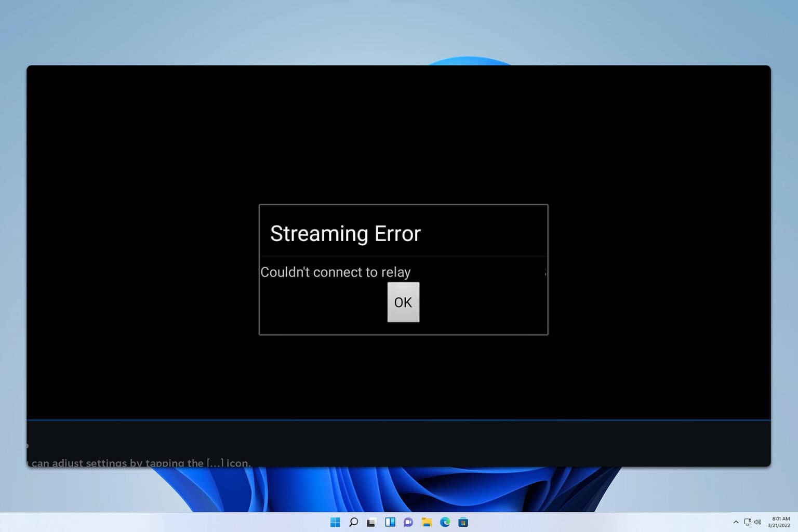
Task: Show hidden system tray icons
Action: [736, 522]
